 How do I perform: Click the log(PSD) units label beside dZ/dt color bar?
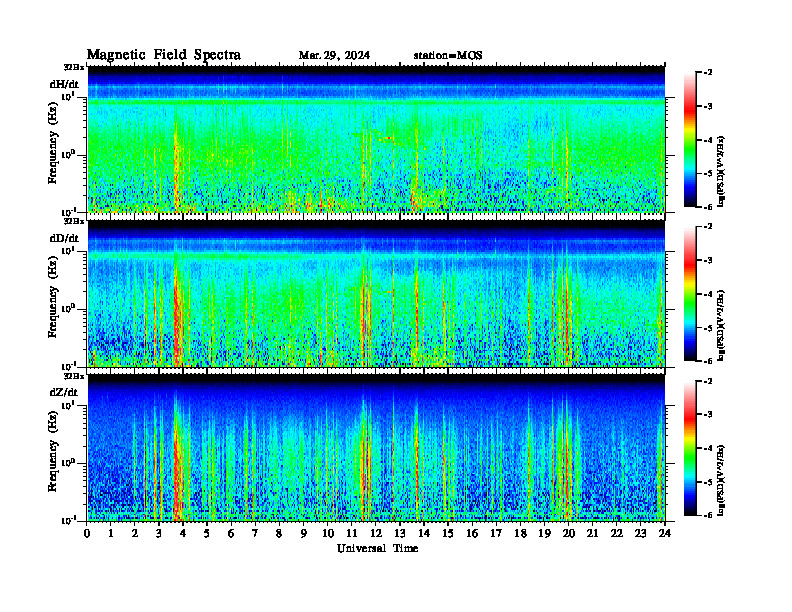pyautogui.click(x=722, y=480)
